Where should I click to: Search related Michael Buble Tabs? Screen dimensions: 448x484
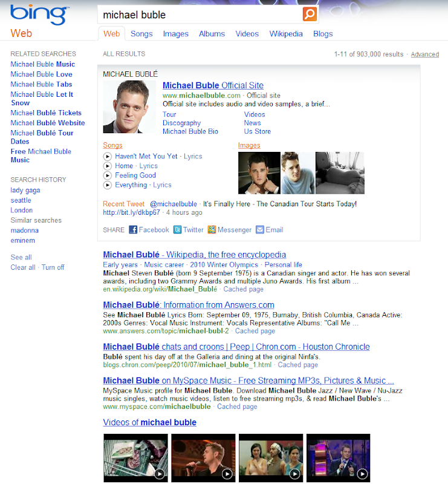(x=41, y=84)
